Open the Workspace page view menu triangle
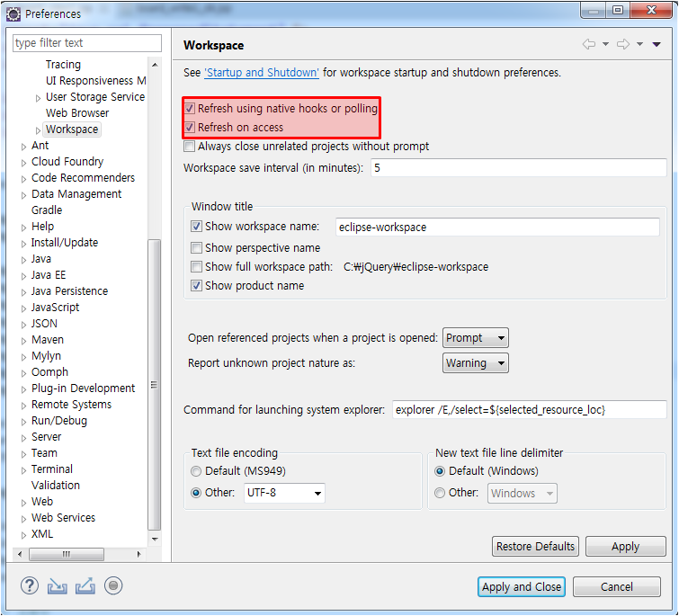 (657, 44)
